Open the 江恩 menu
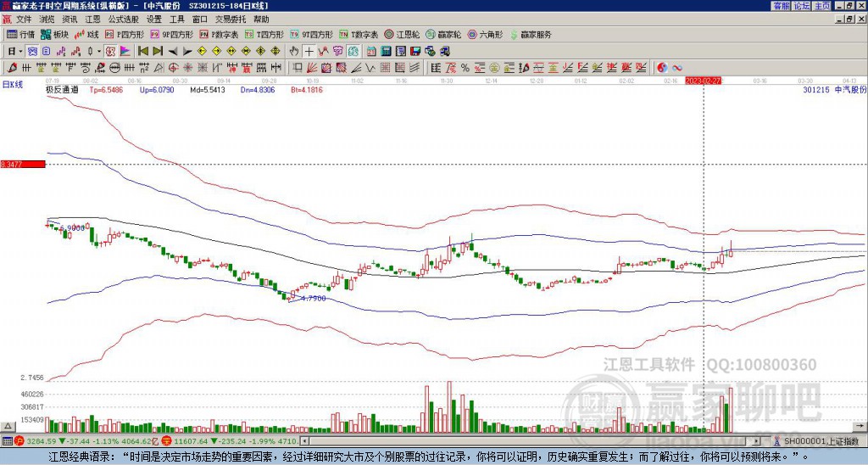This screenshot has width=868, height=465. 92,19
